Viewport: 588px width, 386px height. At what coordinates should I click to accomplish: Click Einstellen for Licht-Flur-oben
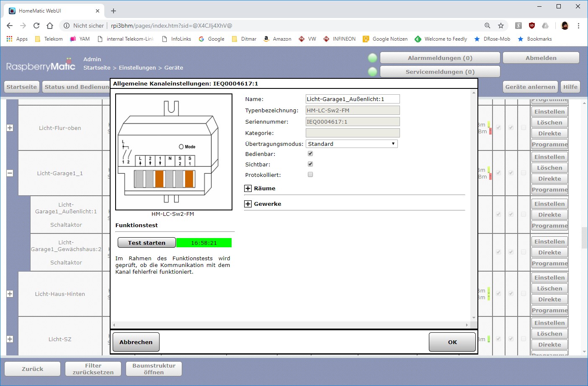549,111
